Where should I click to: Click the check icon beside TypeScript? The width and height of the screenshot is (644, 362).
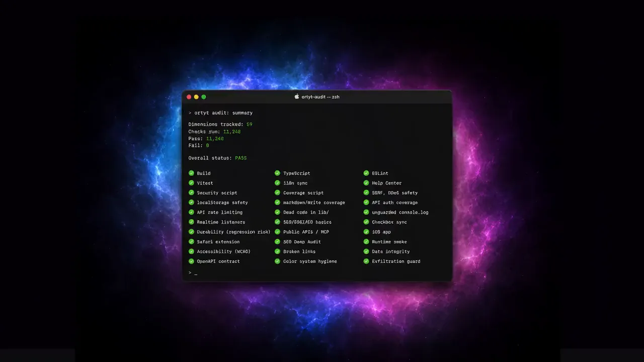(x=277, y=173)
